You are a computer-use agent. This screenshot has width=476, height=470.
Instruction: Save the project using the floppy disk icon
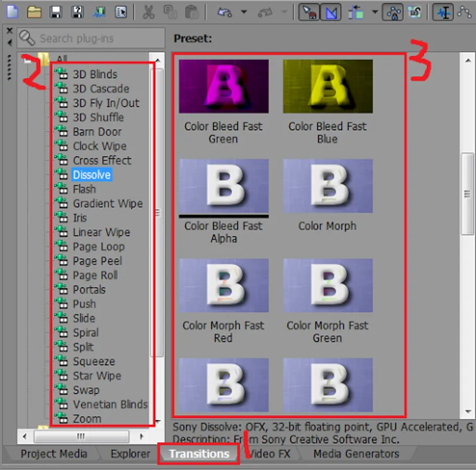[56, 12]
